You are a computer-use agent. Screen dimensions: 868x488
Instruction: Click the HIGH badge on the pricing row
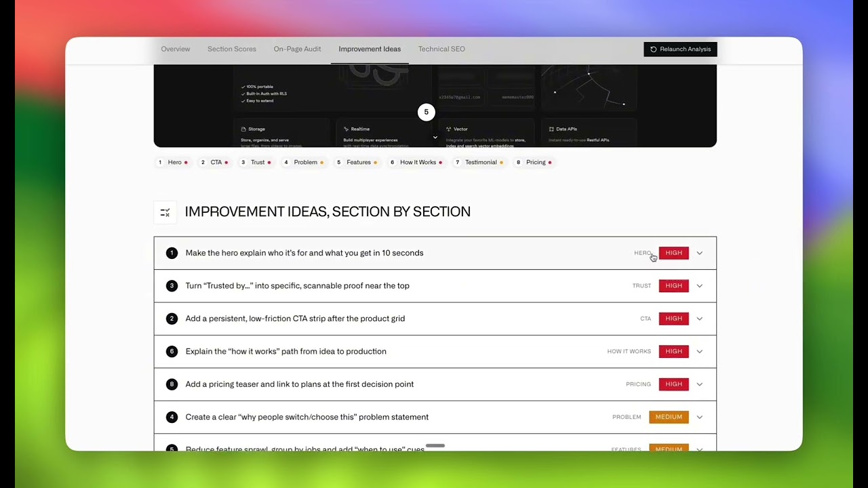coord(673,384)
